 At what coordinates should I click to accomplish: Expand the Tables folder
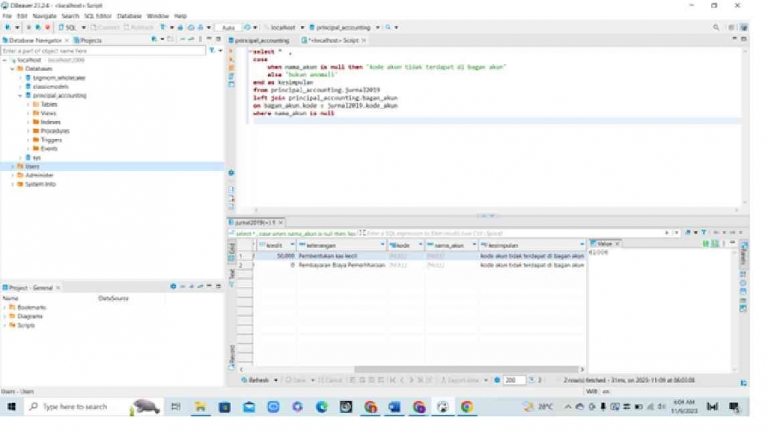click(x=28, y=104)
